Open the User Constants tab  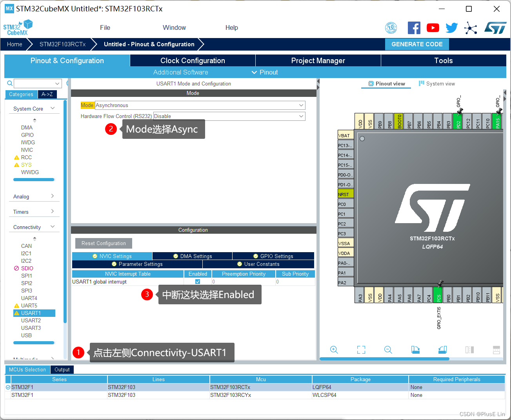(x=258, y=264)
